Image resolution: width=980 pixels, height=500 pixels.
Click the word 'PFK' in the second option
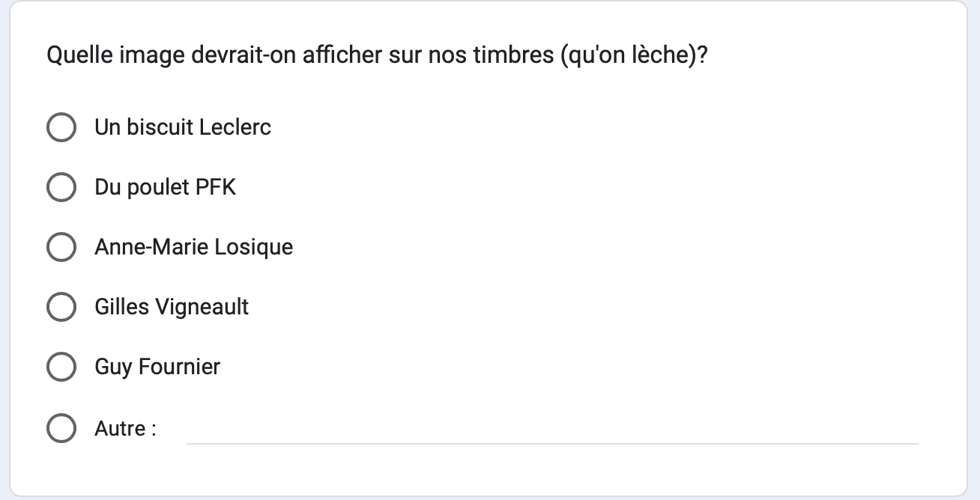[x=216, y=187]
